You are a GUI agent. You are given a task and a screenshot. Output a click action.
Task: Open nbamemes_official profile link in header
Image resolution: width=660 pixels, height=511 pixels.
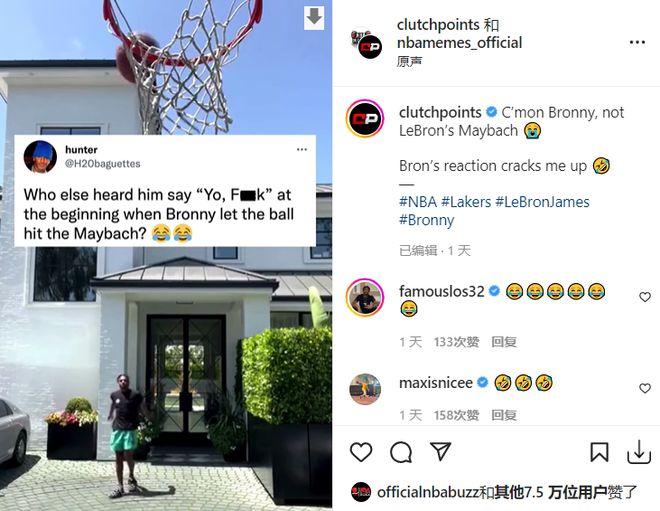[x=459, y=43]
